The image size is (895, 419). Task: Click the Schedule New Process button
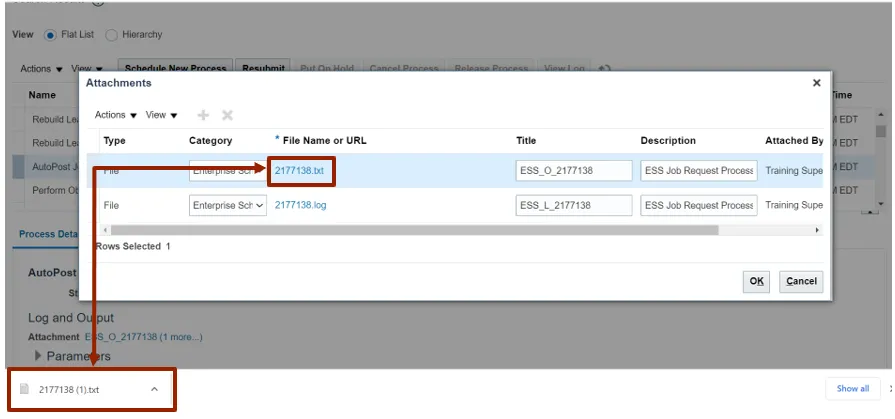175,67
